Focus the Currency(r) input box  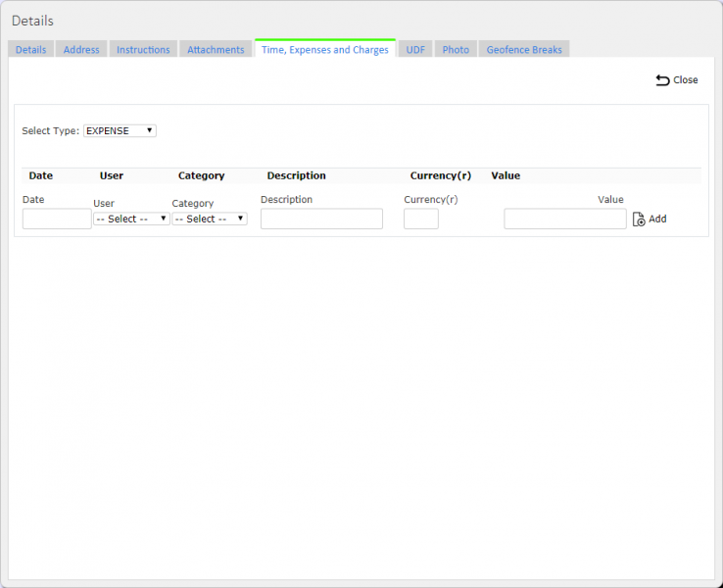[x=421, y=219]
